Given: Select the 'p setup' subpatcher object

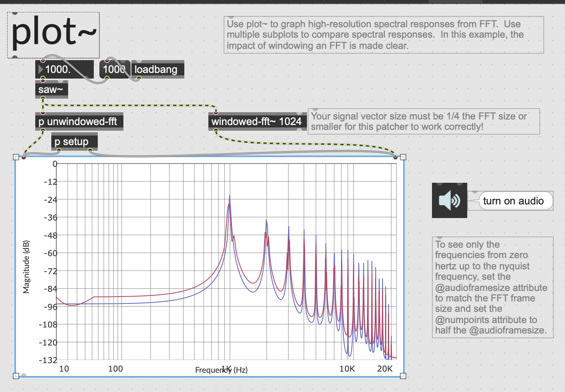Looking at the screenshot, I should click(x=74, y=142).
